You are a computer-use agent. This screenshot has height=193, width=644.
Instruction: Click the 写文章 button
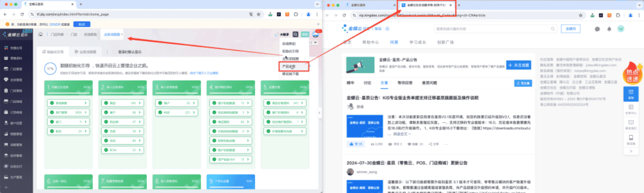click(523, 82)
